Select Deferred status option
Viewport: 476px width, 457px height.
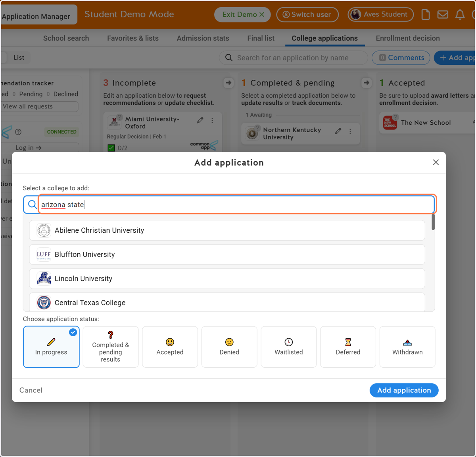pyautogui.click(x=348, y=347)
